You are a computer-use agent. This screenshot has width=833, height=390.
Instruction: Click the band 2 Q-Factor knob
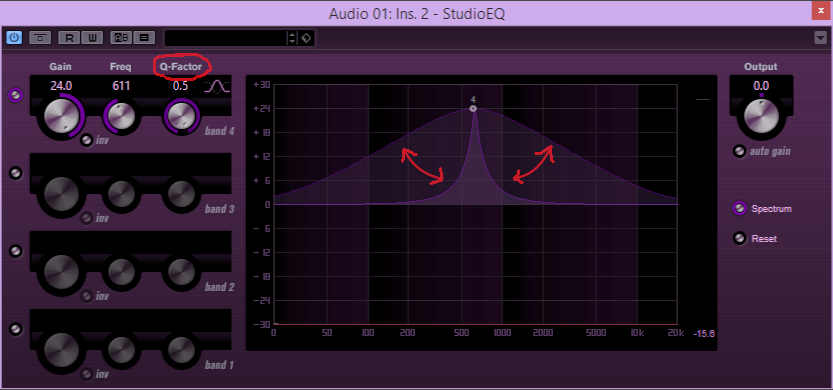tap(181, 272)
